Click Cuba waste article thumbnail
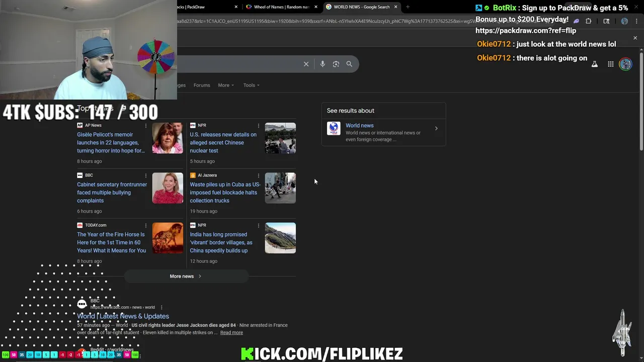The image size is (644, 362). [x=280, y=188]
